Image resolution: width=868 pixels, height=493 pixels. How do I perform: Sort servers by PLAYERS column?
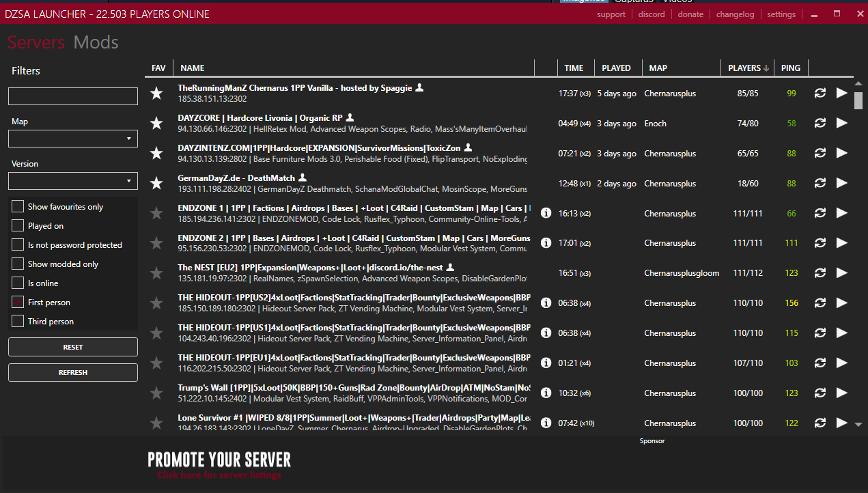point(748,68)
